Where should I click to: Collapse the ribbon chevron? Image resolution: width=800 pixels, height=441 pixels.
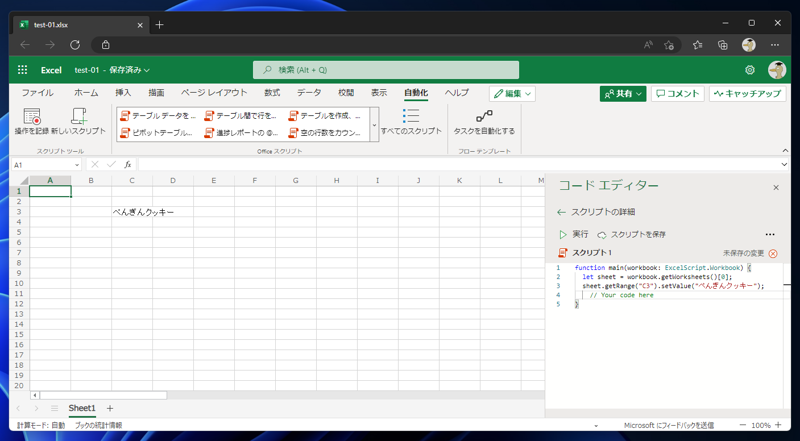785,151
